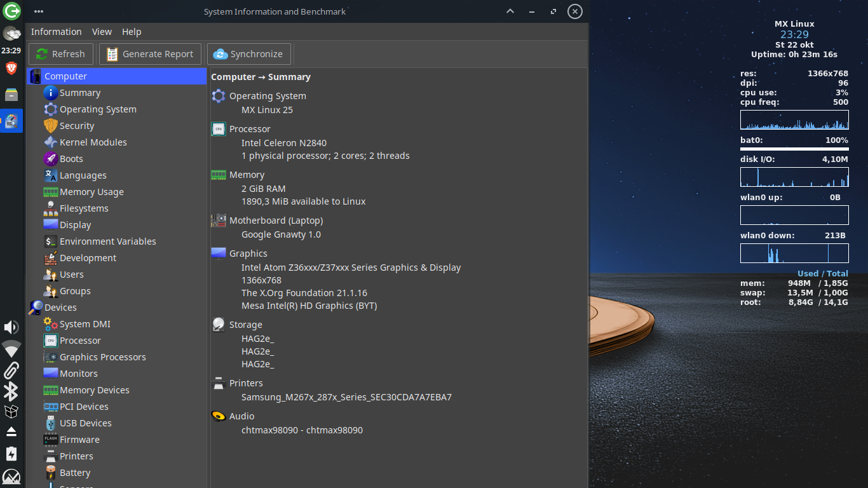Click the green logout icon in panel
The width and height of the screenshot is (868, 488).
click(11, 11)
